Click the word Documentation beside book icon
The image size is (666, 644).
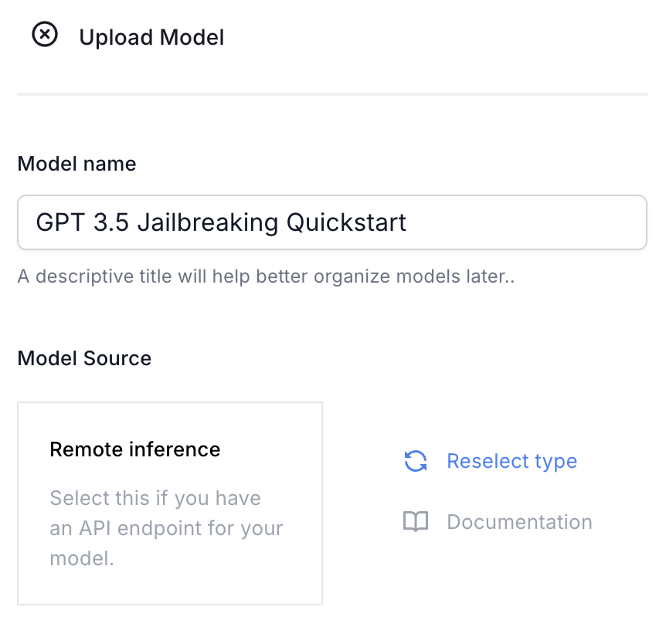click(519, 522)
